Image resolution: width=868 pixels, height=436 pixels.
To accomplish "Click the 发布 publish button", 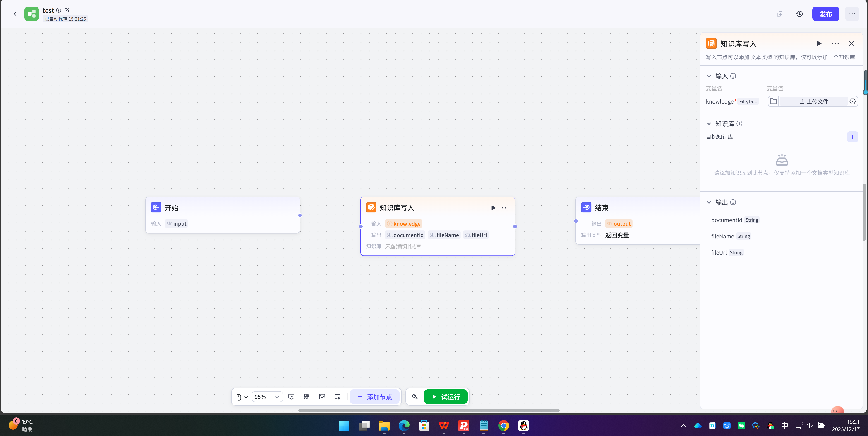I will coord(825,14).
